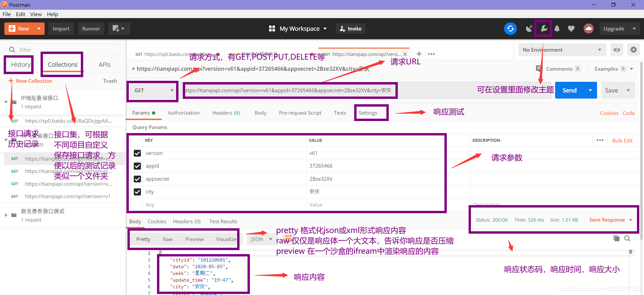644x295 pixels.
Task: Open the Upgrade dropdown arrow
Action: [x=634, y=28]
